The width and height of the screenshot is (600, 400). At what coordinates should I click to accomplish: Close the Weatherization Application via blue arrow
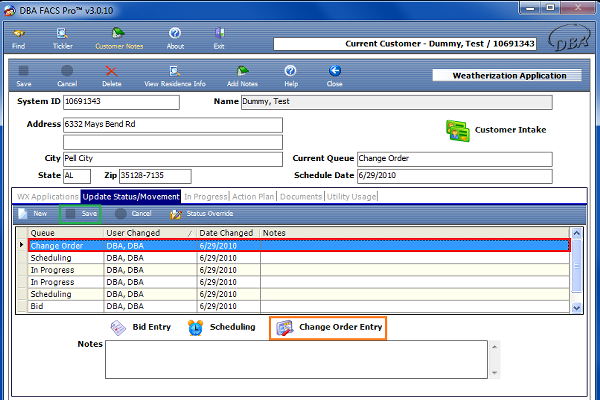tap(335, 77)
